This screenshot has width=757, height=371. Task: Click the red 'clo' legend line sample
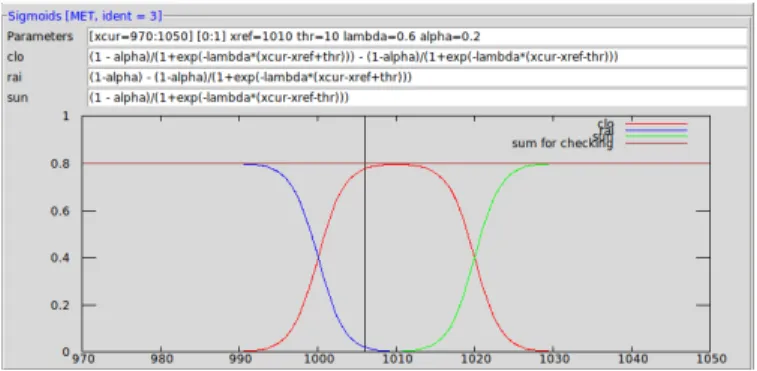[x=656, y=124]
